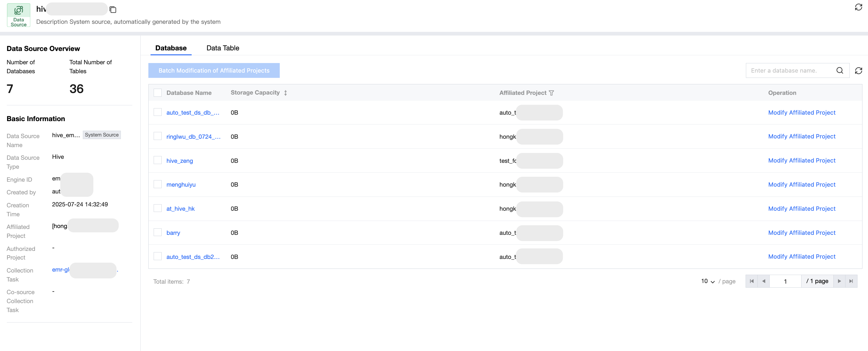
Task: Click the search magnifier icon
Action: (839, 70)
